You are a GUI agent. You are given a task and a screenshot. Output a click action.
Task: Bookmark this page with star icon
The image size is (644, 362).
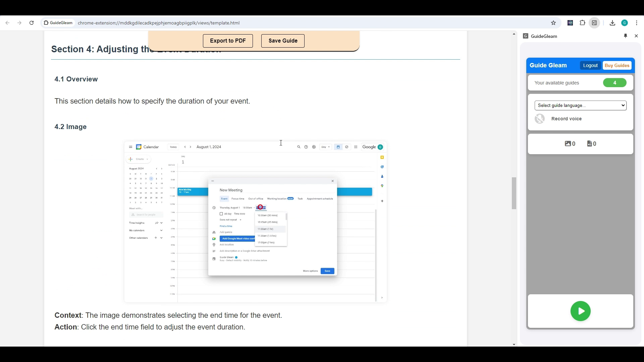[553, 23]
